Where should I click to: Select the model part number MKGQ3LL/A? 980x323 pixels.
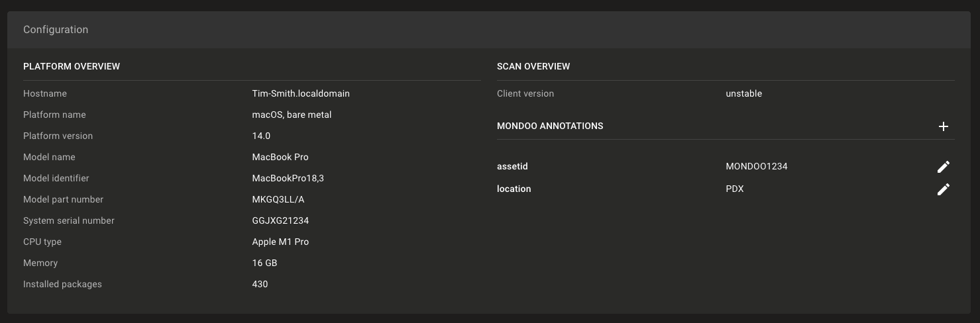coord(278,200)
